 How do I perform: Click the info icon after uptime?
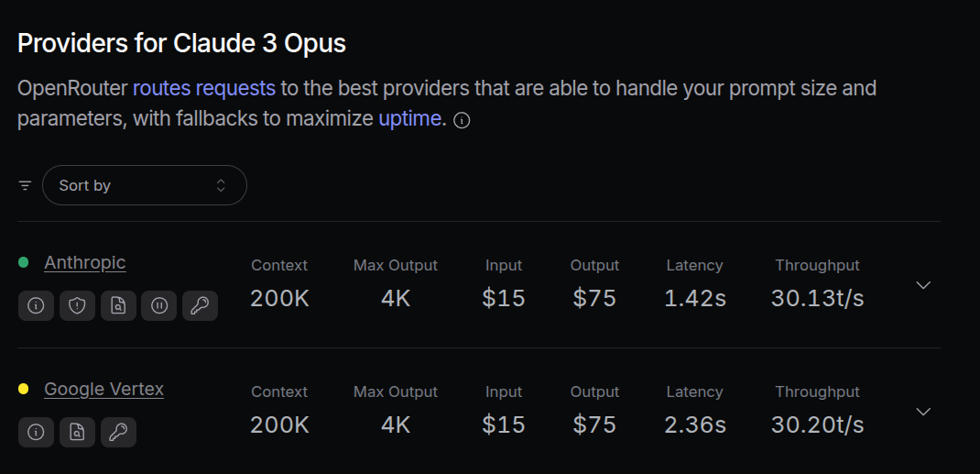pyautogui.click(x=462, y=121)
